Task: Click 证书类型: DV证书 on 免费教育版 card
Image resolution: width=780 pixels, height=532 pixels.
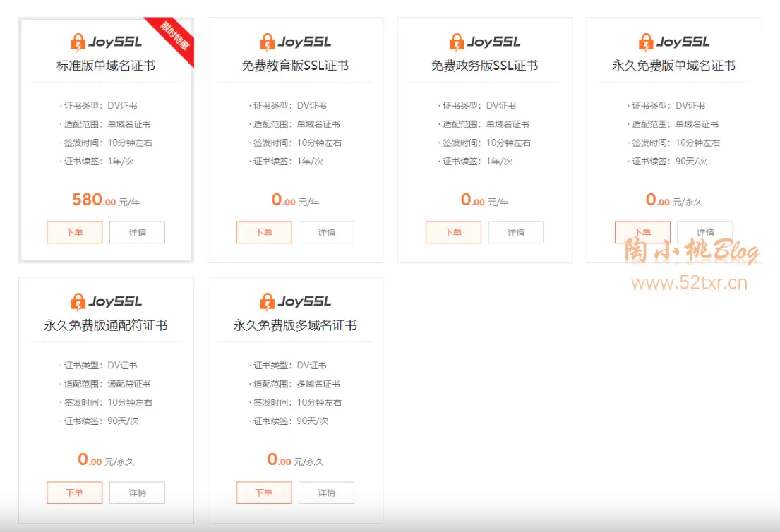Action: (x=288, y=105)
